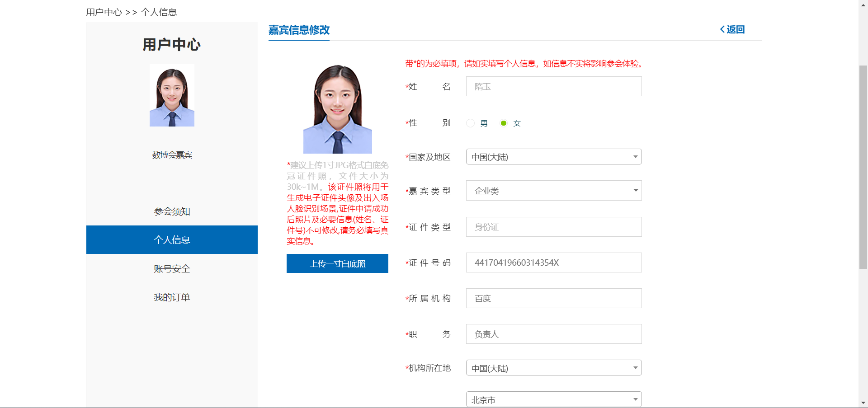Screen dimensions: 868x408
Task: Expand the 嘉宾类型 dropdown
Action: pos(553,191)
